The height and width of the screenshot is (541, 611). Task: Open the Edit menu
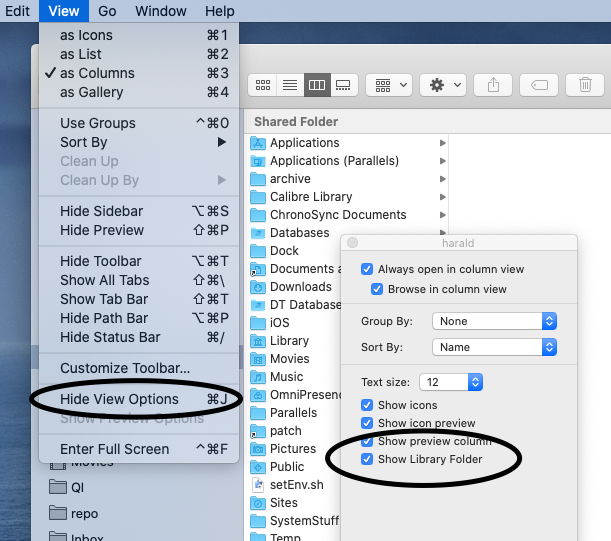coord(18,11)
